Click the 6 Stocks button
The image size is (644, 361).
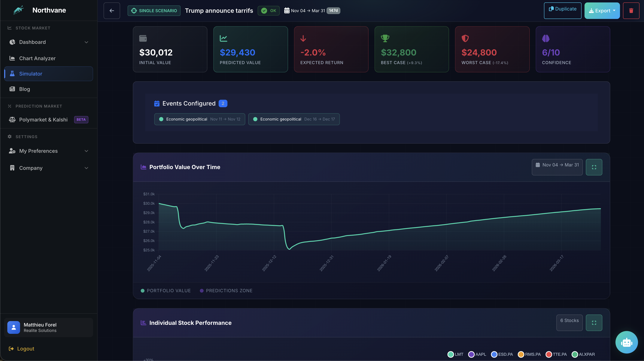(x=569, y=323)
